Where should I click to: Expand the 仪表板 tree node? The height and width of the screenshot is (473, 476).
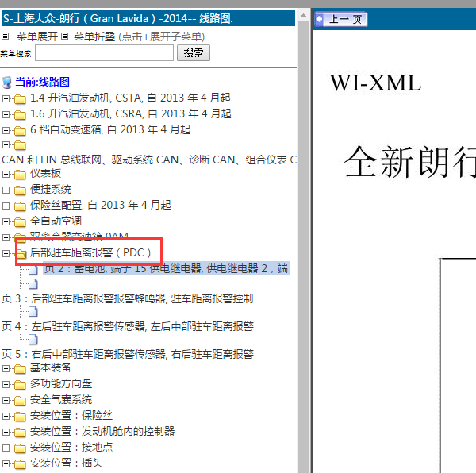[6, 175]
